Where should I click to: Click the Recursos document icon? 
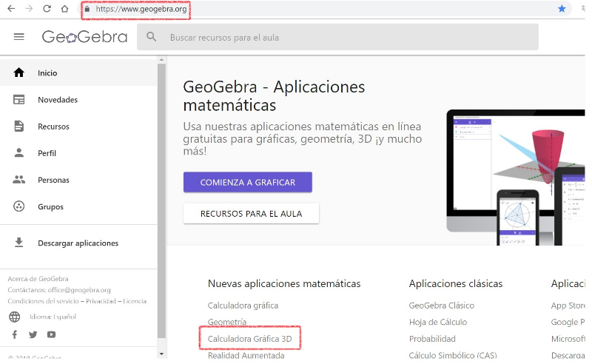19,126
